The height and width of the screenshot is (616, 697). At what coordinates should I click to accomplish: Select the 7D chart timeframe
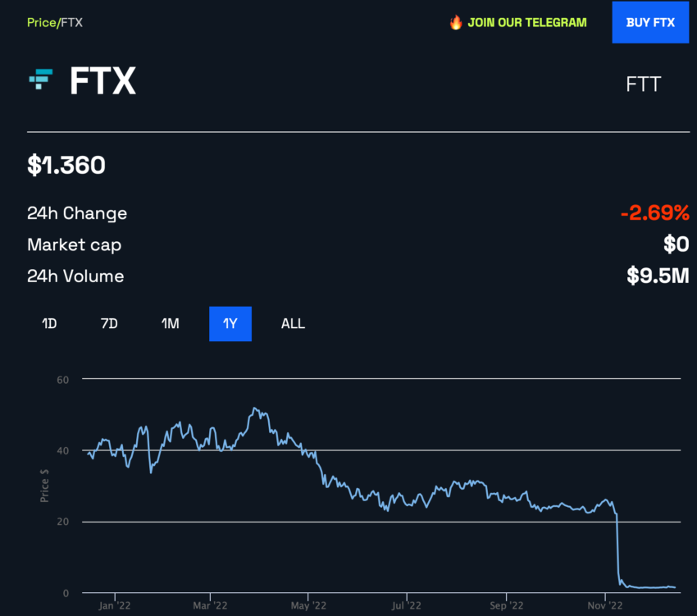pos(109,323)
